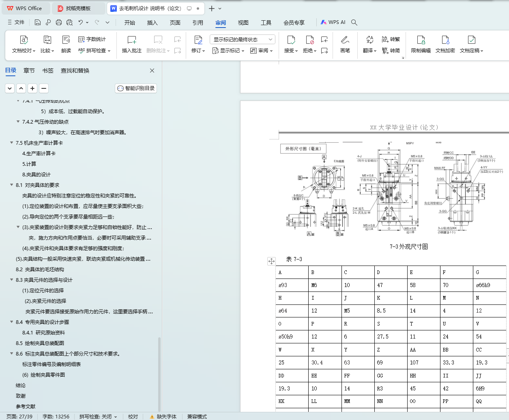509x420 pixels.
Task: Click 文档加密 document encryption
Action: click(x=445, y=45)
